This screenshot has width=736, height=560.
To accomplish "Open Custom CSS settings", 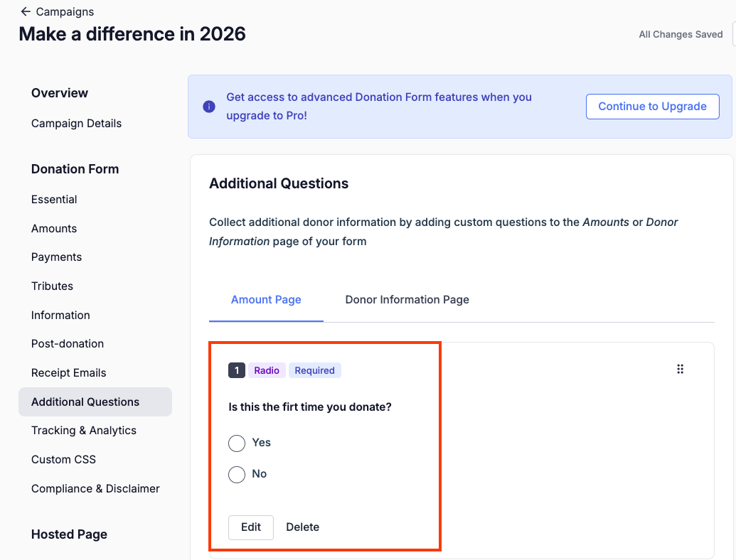I will point(63,460).
